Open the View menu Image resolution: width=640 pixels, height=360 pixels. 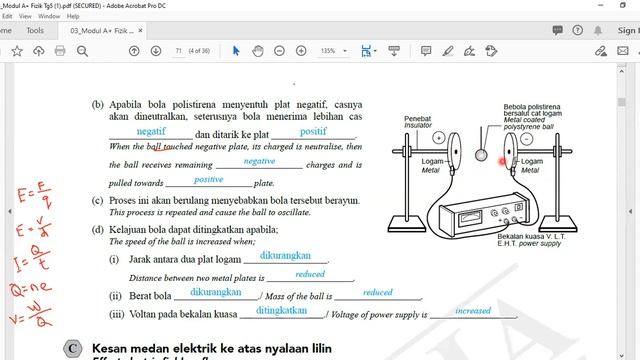(25, 16)
